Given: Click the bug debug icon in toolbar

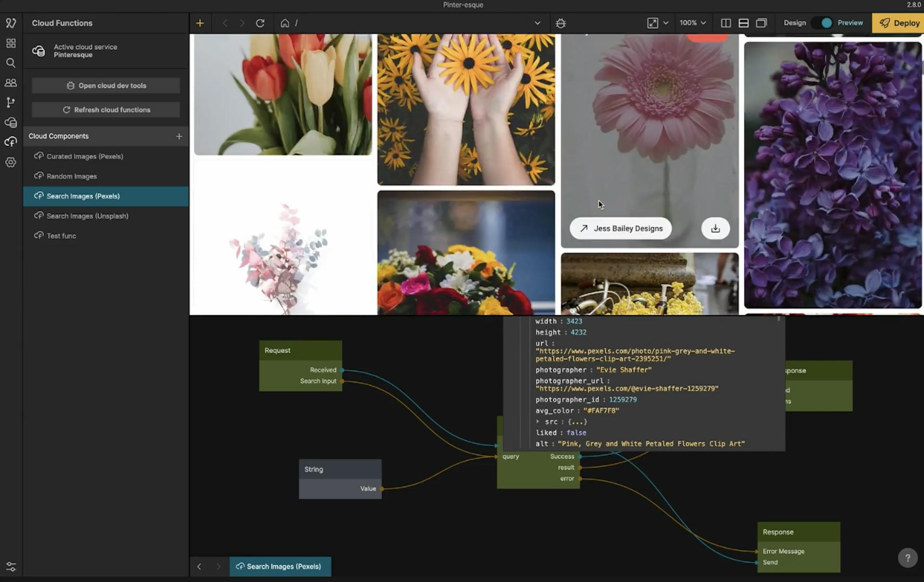Looking at the screenshot, I should (561, 23).
